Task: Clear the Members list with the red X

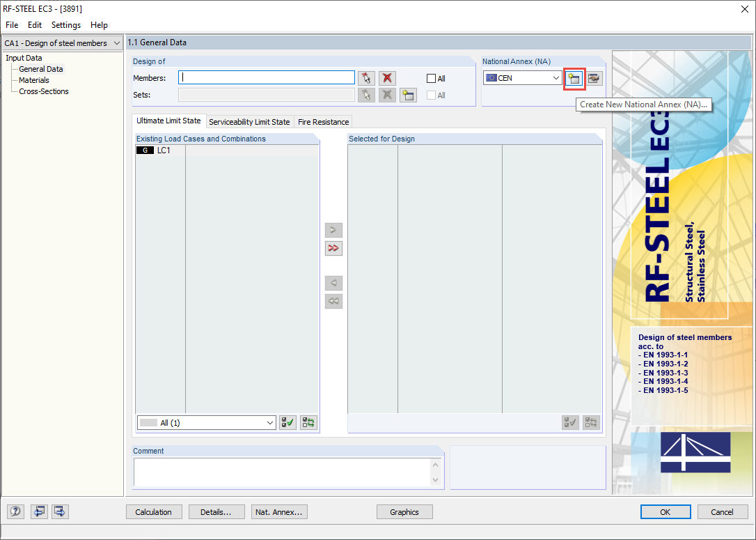Action: point(387,78)
